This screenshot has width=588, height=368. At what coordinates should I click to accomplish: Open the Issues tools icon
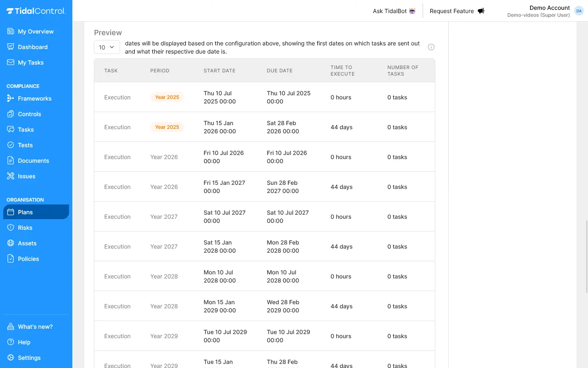point(11,176)
